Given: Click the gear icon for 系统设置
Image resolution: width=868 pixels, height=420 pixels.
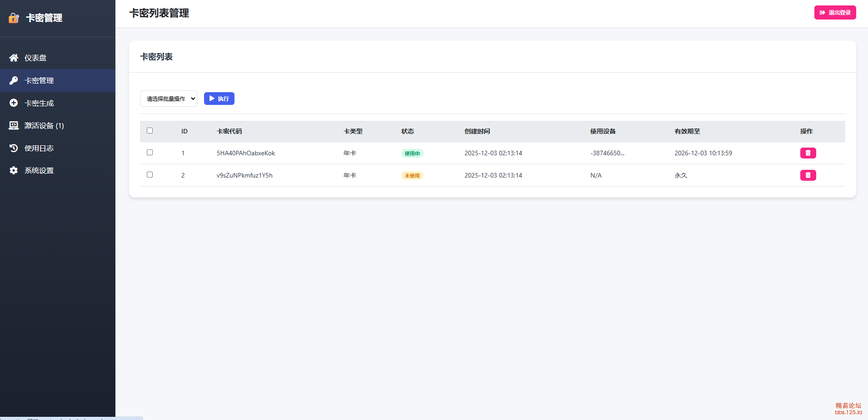Looking at the screenshot, I should coord(14,170).
